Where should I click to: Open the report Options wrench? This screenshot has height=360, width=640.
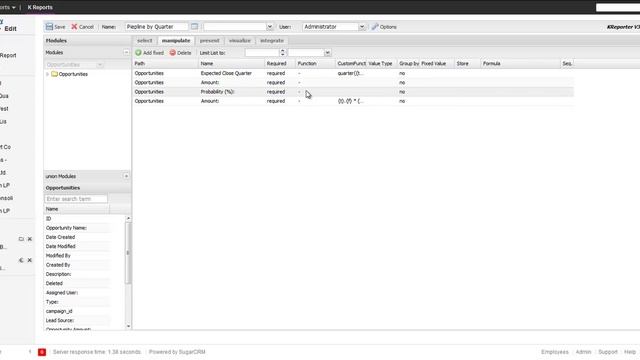tap(384, 27)
